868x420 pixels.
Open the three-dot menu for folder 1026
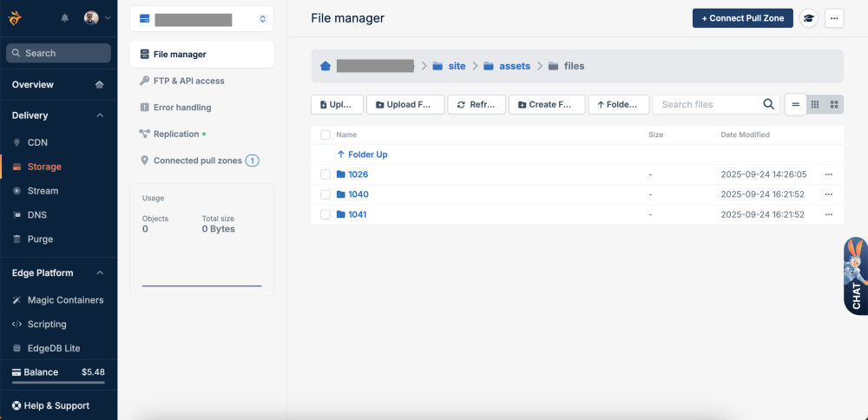click(829, 174)
